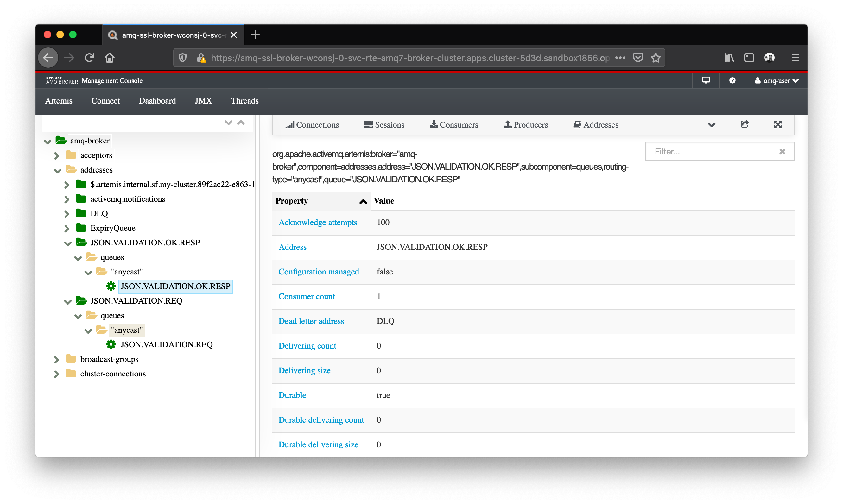Toggle Firefox sidebar icon
Image resolution: width=843 pixels, height=504 pixels.
tap(749, 58)
